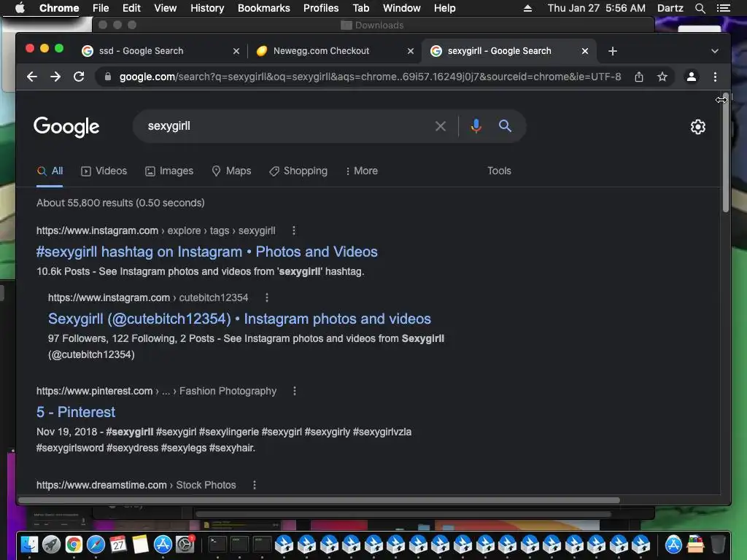Open the Apple menu
The width and height of the screenshot is (747, 560).
tap(20, 8)
